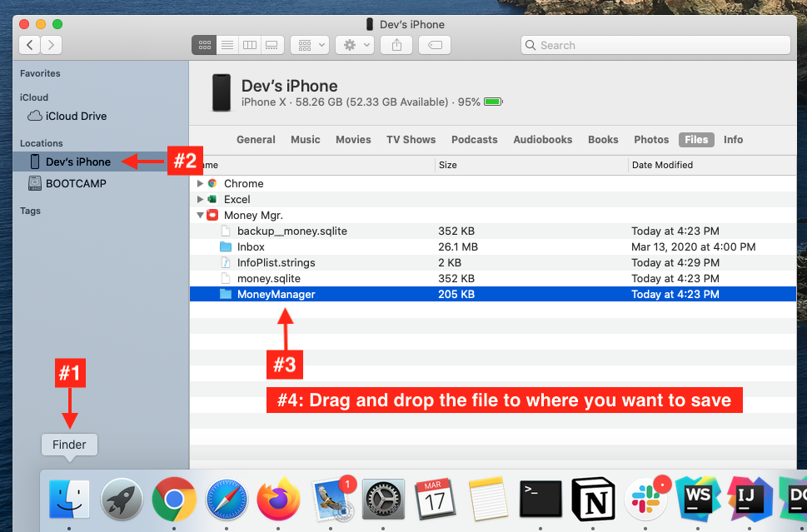Click the Edit Tags toolbar button

[x=435, y=45]
